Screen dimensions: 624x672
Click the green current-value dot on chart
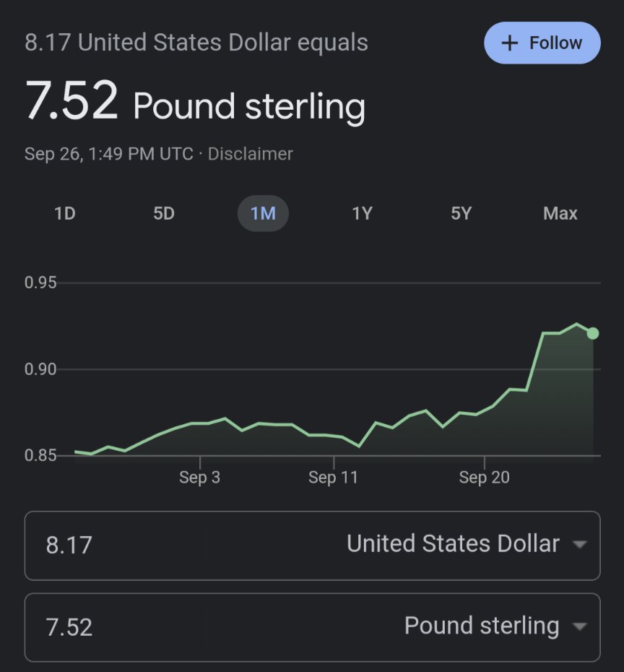click(593, 333)
